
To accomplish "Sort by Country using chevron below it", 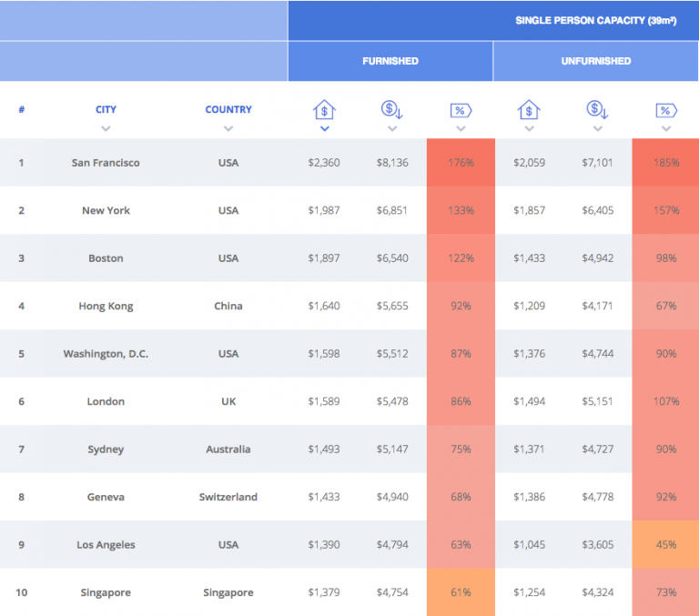I will click(228, 129).
